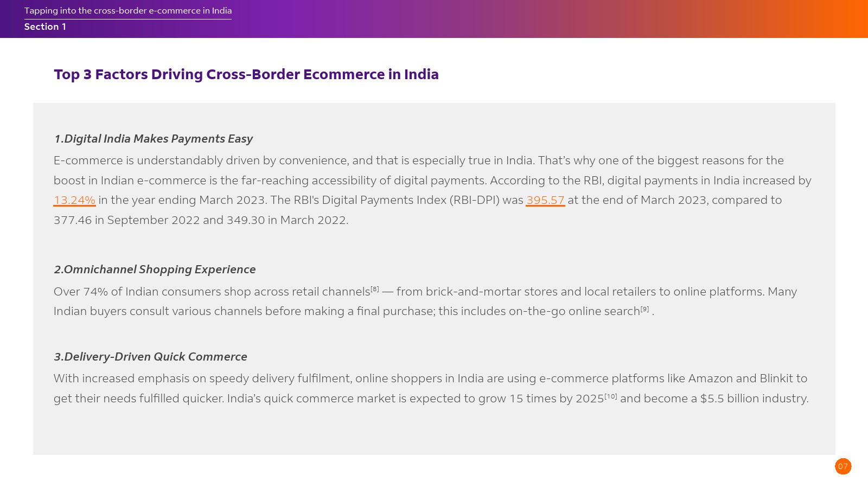Click the Over 74% text in second paragraph

click(x=80, y=292)
